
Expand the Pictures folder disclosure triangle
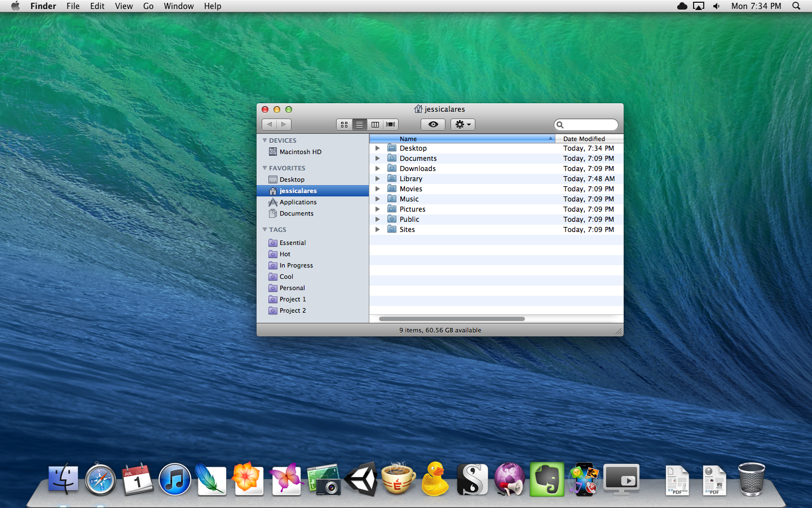pos(378,209)
